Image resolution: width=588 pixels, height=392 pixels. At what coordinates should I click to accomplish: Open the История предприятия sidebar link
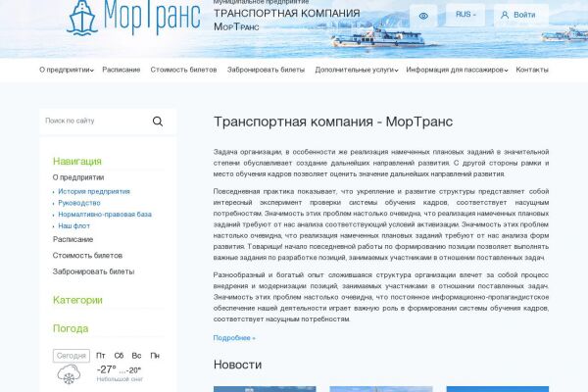94,191
